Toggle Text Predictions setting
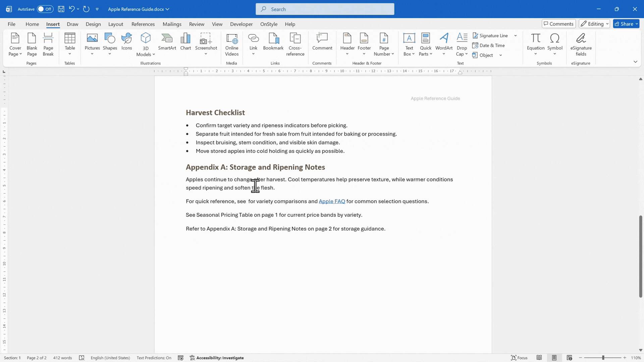Viewport: 644px width, 362px height. point(154,358)
